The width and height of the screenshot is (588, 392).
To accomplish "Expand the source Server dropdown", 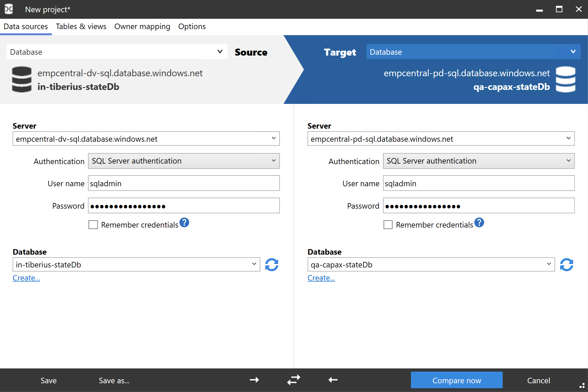I will pyautogui.click(x=273, y=139).
